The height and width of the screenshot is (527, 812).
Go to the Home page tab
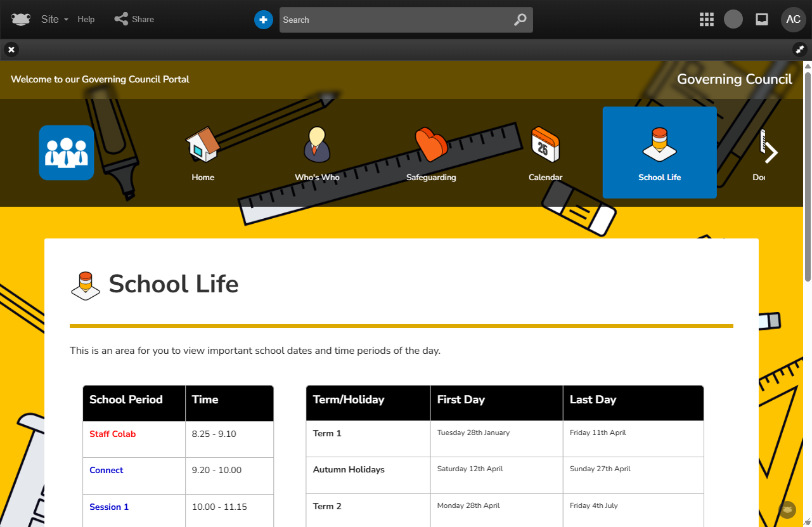[x=203, y=152]
